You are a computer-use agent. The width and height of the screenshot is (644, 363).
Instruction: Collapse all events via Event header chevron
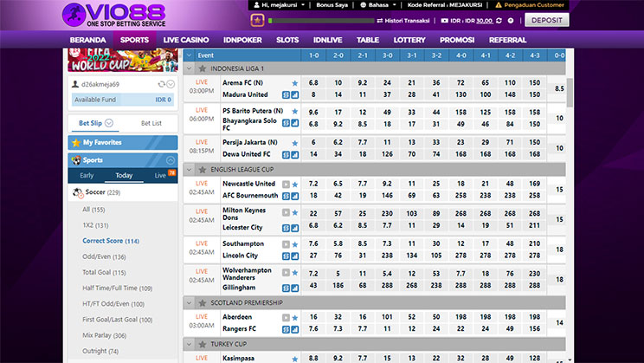point(189,55)
